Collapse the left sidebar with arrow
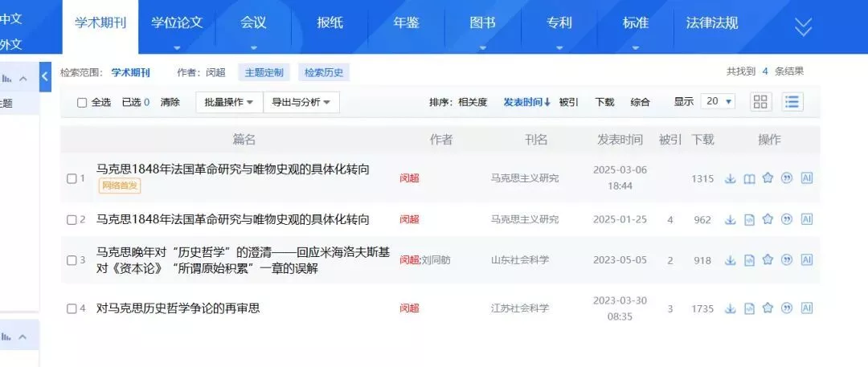This screenshot has width=868, height=367. click(x=45, y=76)
